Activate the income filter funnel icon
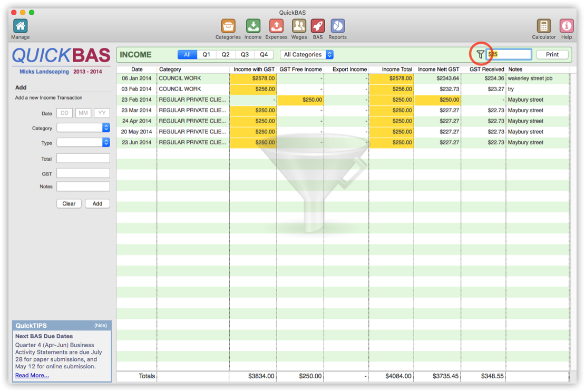The height and width of the screenshot is (392, 585). [x=480, y=54]
